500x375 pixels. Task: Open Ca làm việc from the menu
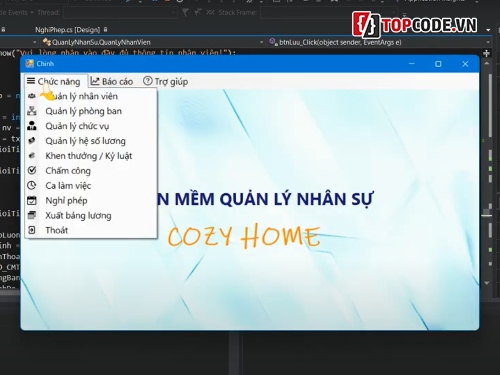[x=91, y=185]
